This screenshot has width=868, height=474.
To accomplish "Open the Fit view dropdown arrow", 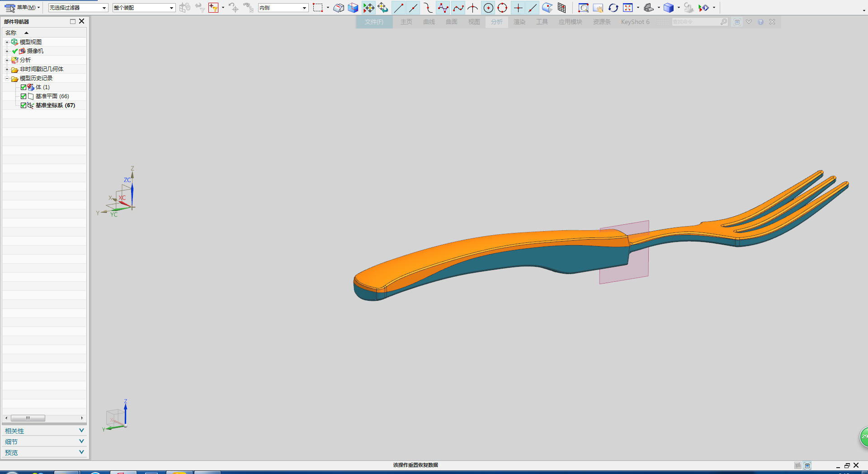I will [x=638, y=8].
